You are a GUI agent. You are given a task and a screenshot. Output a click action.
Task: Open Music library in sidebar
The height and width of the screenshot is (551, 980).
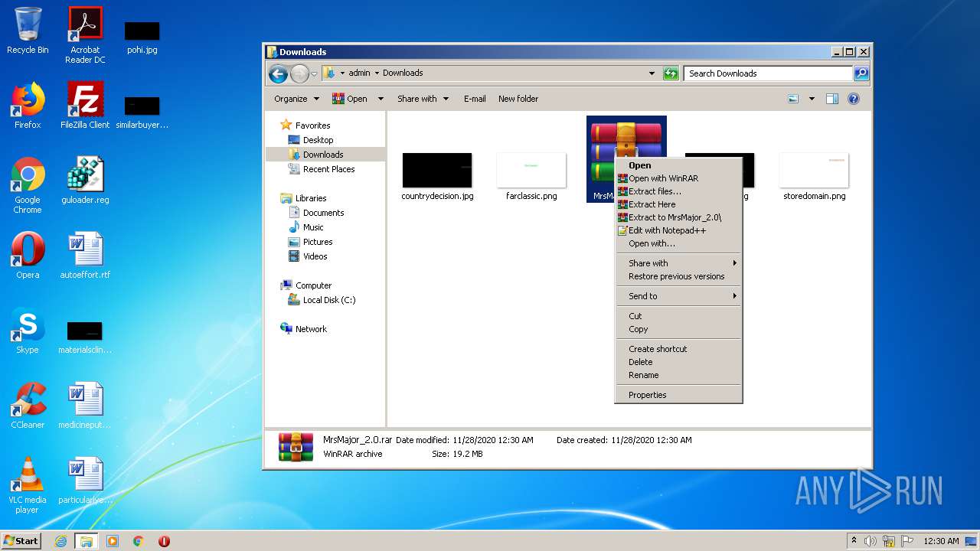coord(306,227)
